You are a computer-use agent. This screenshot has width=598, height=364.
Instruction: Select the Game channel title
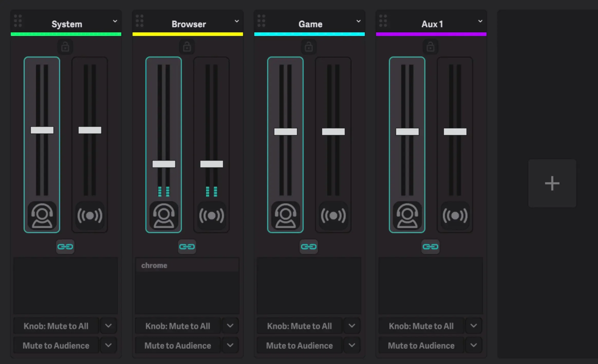(x=310, y=24)
